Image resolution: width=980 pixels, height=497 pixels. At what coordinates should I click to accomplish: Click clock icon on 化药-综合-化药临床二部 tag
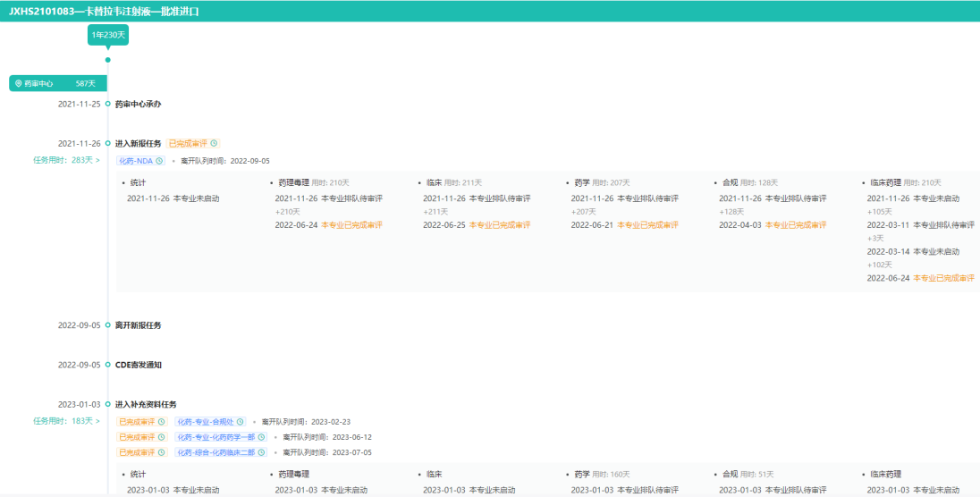262,452
